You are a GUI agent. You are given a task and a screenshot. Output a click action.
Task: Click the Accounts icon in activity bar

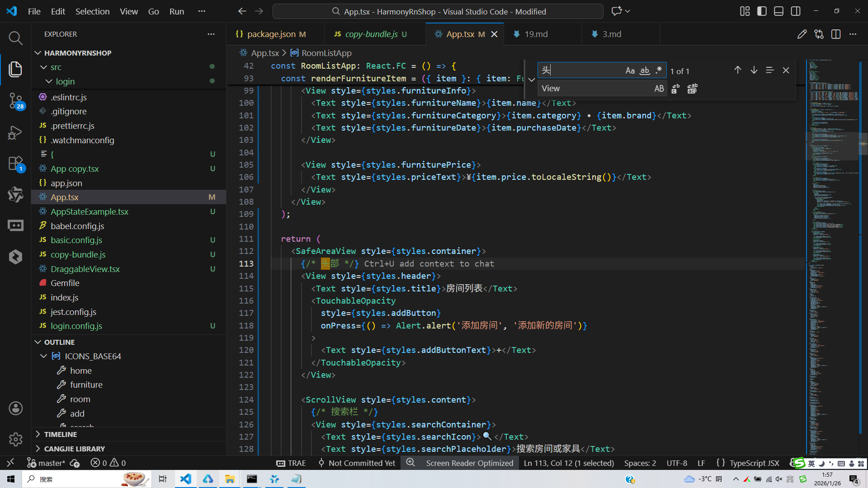pyautogui.click(x=15, y=408)
